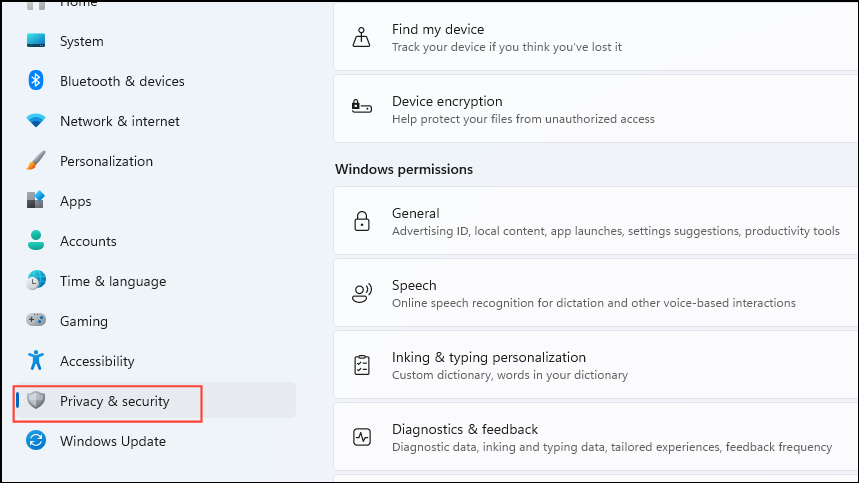
Task: Click the Speech voice icon
Action: (x=362, y=293)
